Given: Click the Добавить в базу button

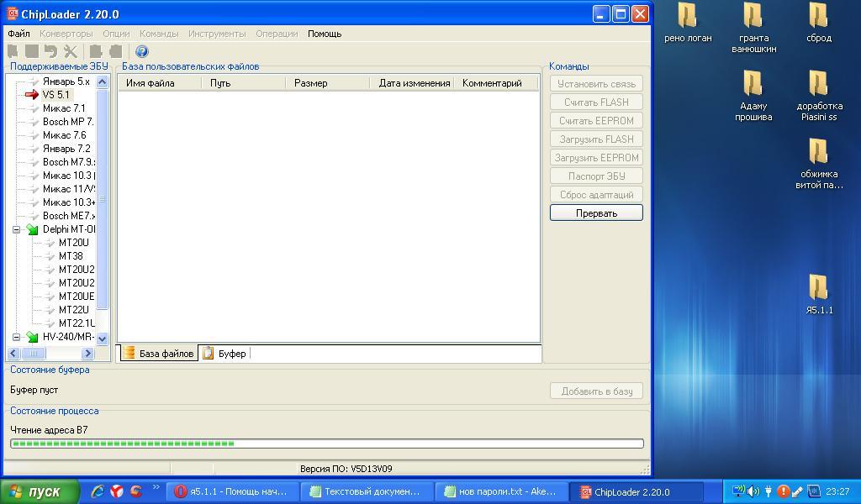Looking at the screenshot, I should tap(596, 391).
